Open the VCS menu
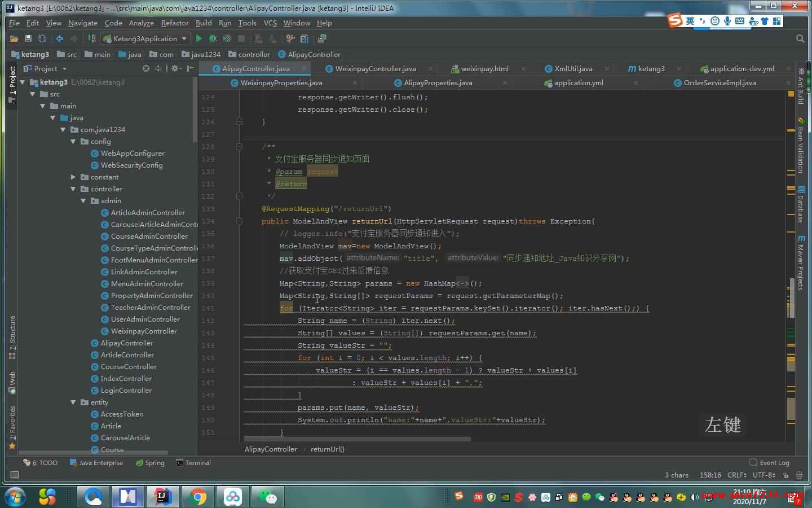Screen dimensions: 812x508 click(x=270, y=23)
